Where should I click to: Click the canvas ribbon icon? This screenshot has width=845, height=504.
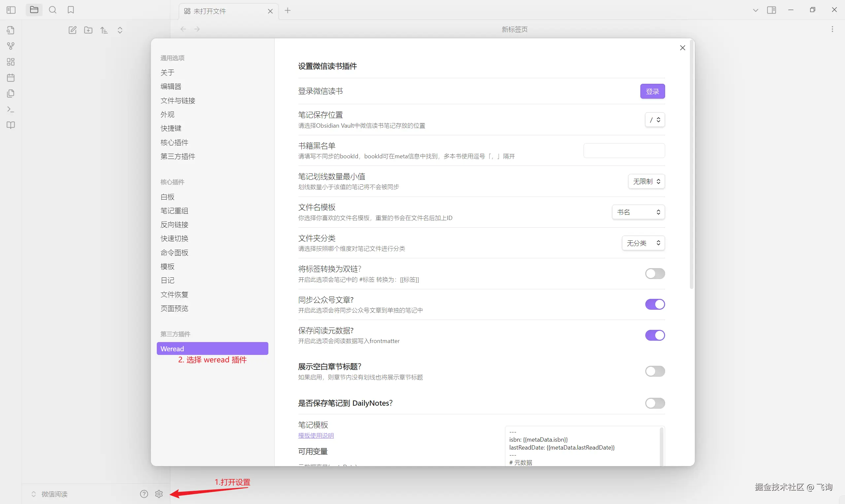click(x=11, y=62)
